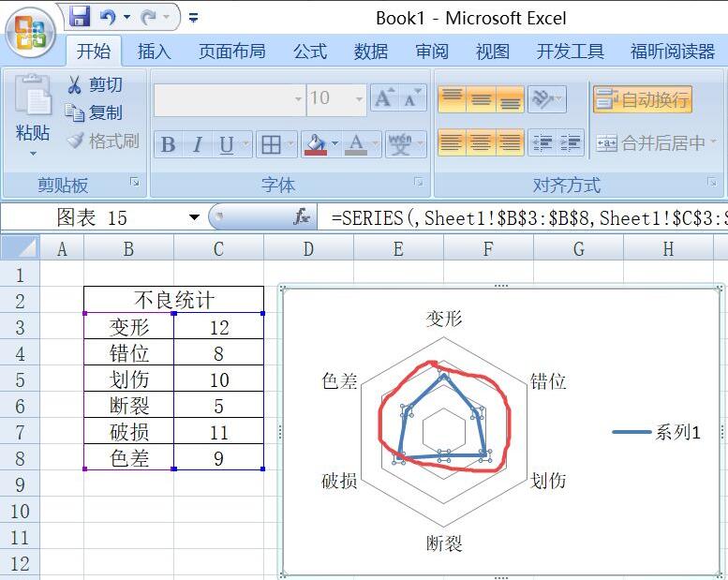The width and height of the screenshot is (728, 580).
Task: Click the Copy (复制) button
Action: point(94,112)
